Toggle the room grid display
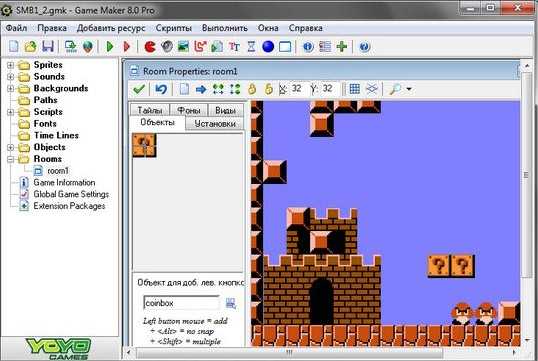 tap(354, 89)
